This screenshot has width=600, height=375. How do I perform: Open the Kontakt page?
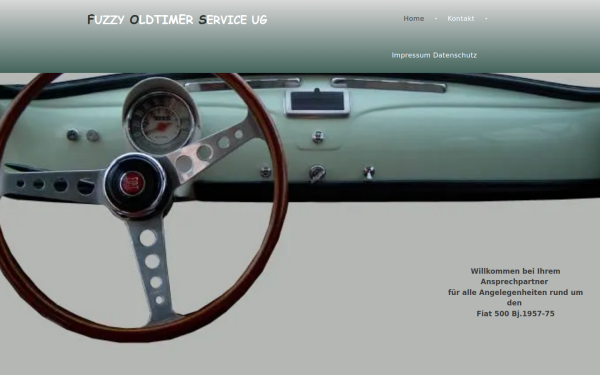pyautogui.click(x=461, y=18)
